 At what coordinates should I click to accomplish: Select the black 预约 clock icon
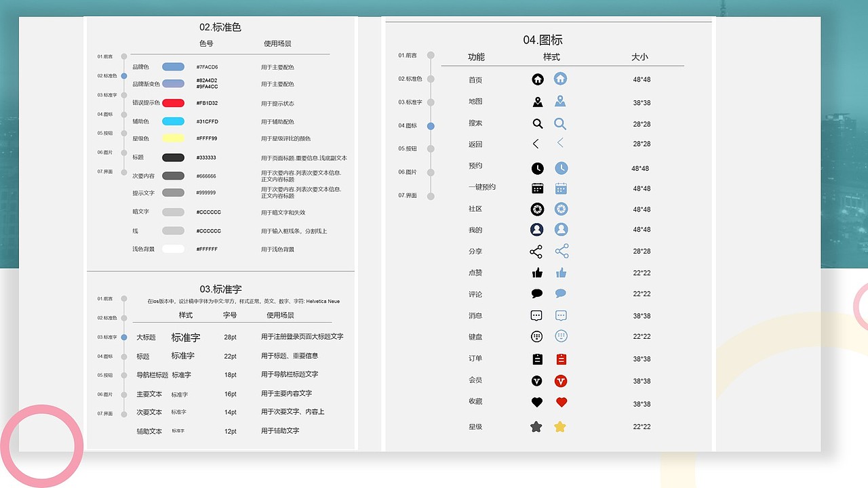(537, 168)
